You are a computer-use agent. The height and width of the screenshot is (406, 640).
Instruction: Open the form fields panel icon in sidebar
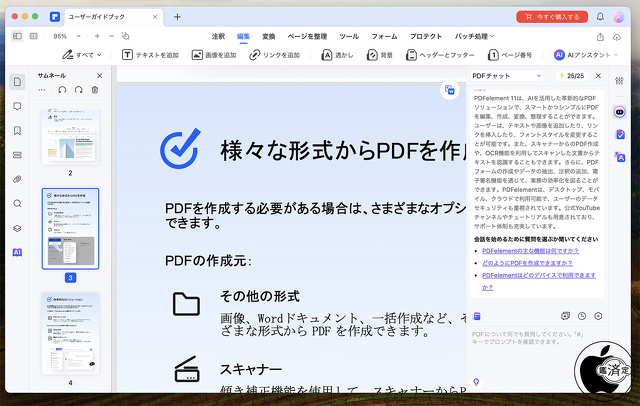click(x=17, y=155)
